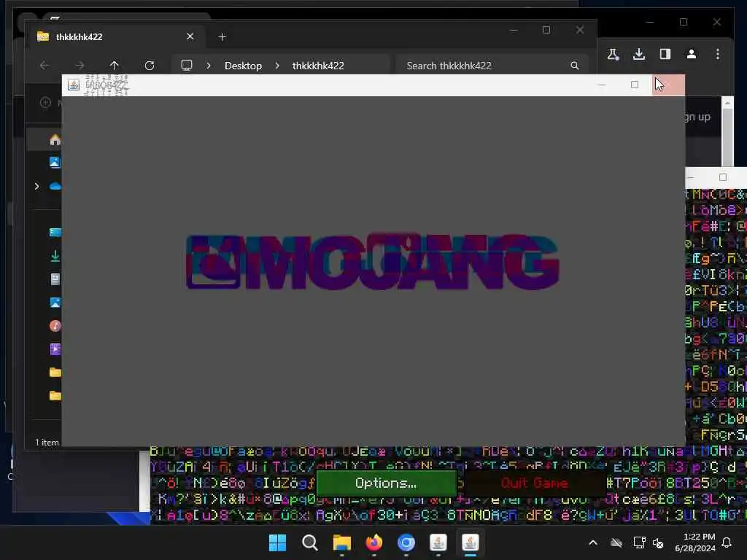Viewport: 747px width, 560px height.
Task: Open Windows Start menu
Action: [x=277, y=542]
